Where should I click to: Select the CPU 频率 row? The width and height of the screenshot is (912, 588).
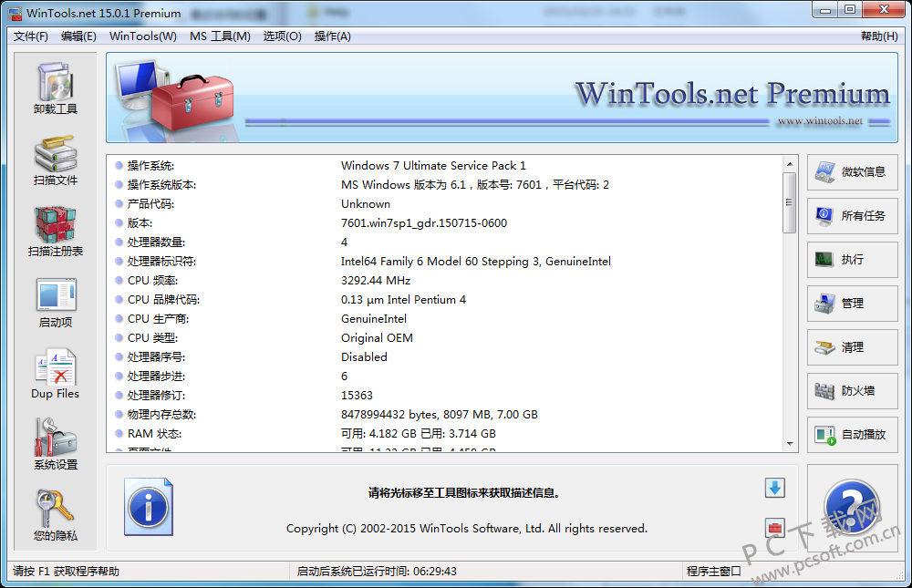tap(445, 281)
